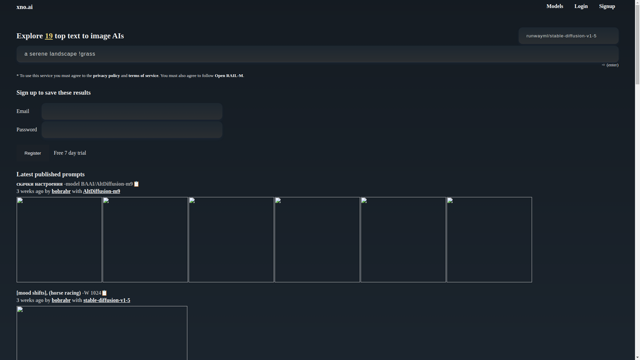
Task: Go to the Login page
Action: 581,6
